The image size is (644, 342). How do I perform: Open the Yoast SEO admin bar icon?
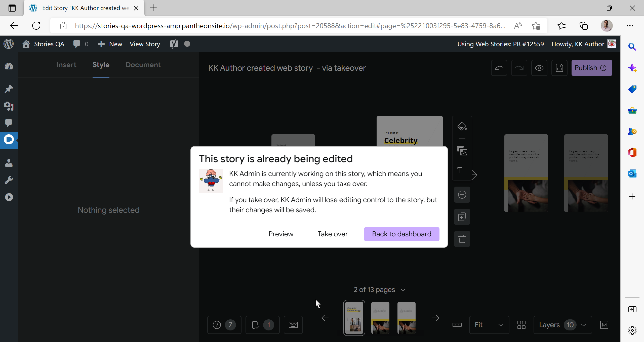click(x=174, y=44)
